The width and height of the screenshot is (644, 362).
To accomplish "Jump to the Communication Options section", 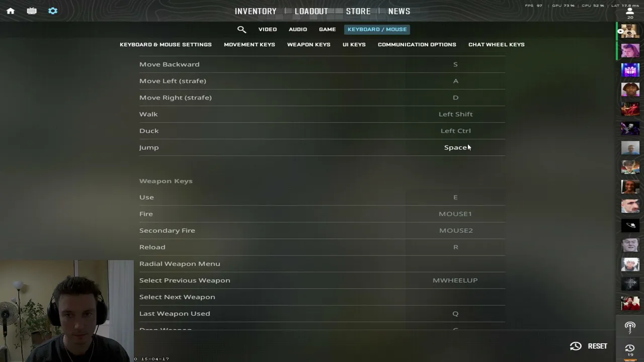I will coord(417,44).
